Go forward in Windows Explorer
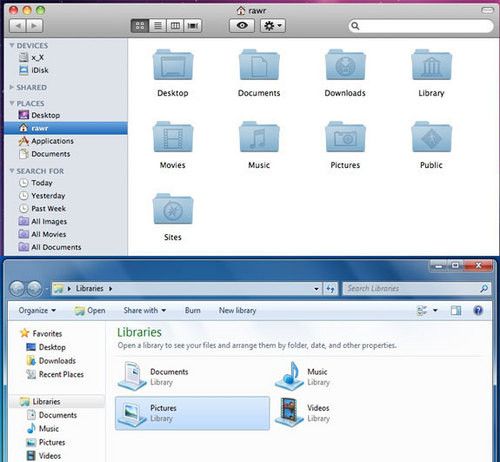 click(34, 289)
